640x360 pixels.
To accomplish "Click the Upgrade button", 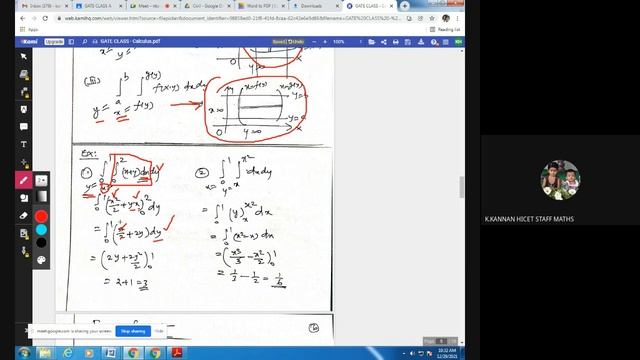I will 54,42.
